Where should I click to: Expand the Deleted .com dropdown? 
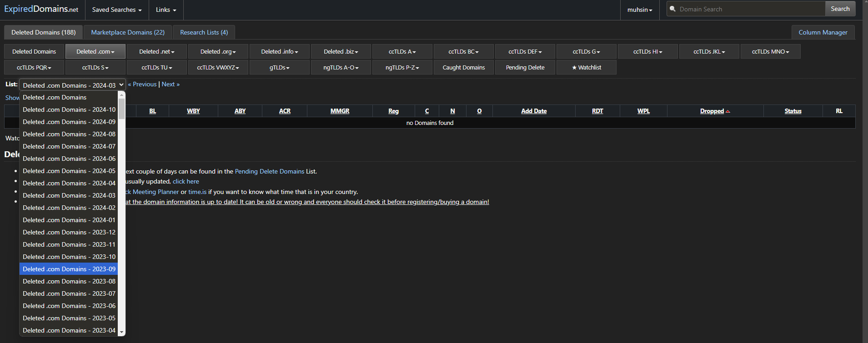(x=95, y=51)
